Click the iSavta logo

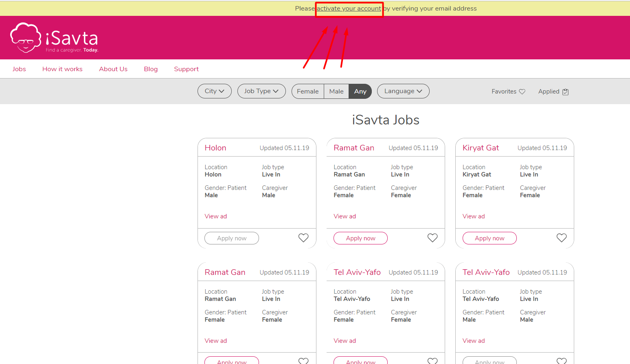[54, 38]
